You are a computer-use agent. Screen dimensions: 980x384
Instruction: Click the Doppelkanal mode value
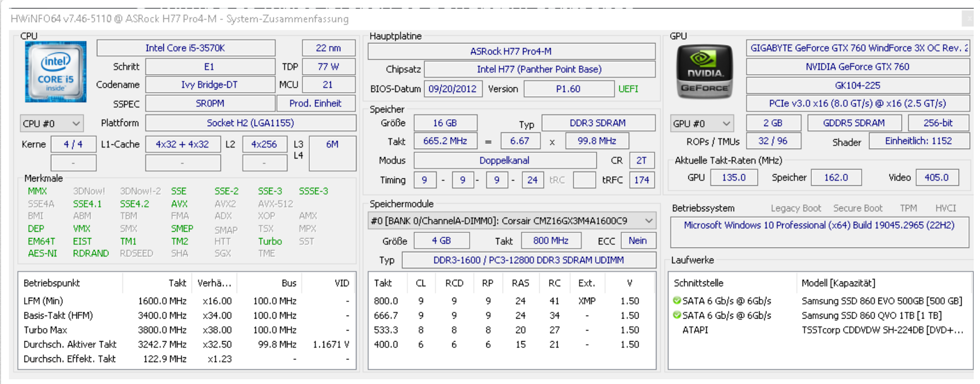coord(505,161)
